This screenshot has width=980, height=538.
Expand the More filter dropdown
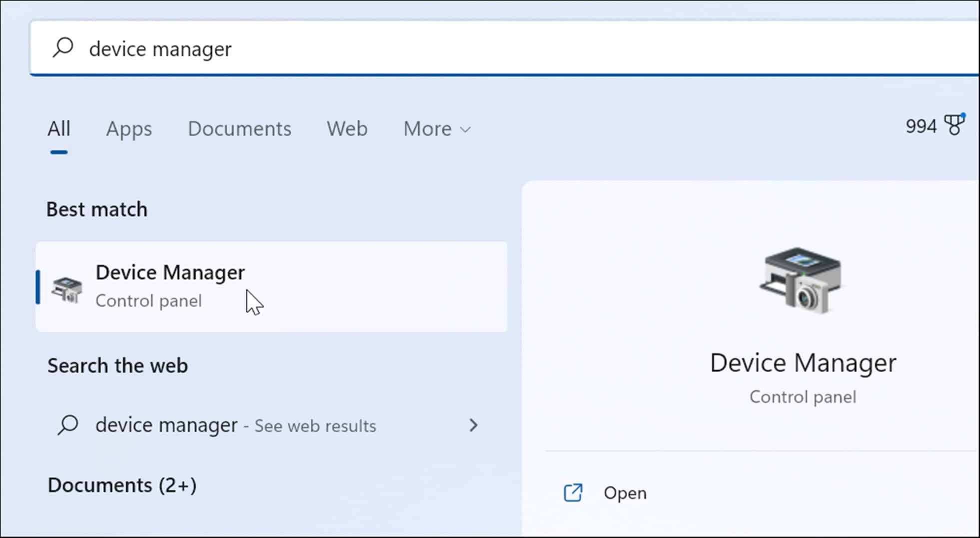[436, 129]
